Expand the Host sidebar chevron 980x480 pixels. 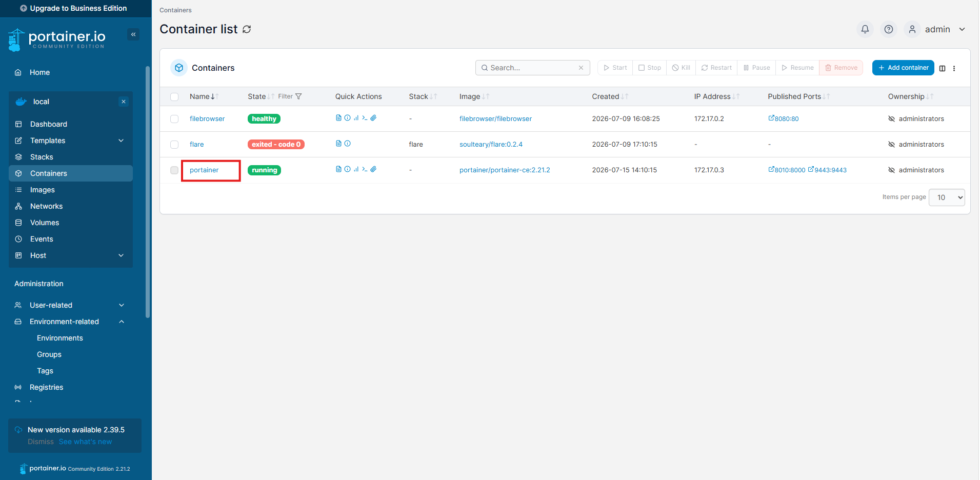tap(121, 255)
